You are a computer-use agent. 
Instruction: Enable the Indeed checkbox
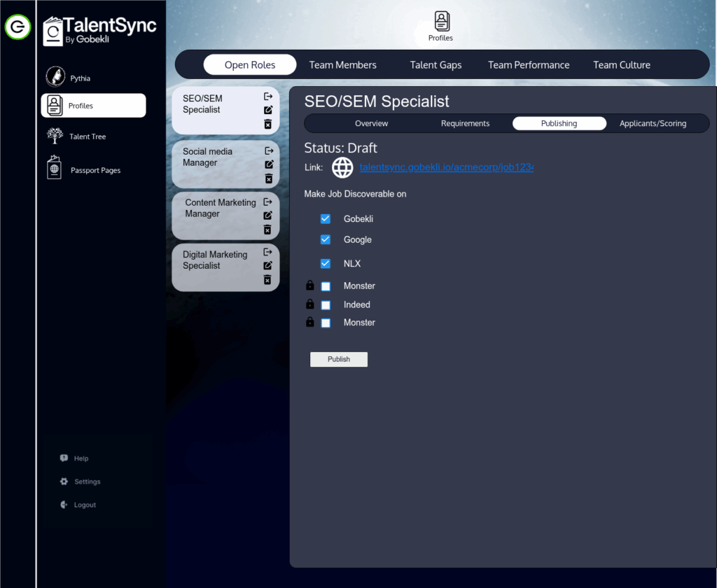tap(326, 305)
